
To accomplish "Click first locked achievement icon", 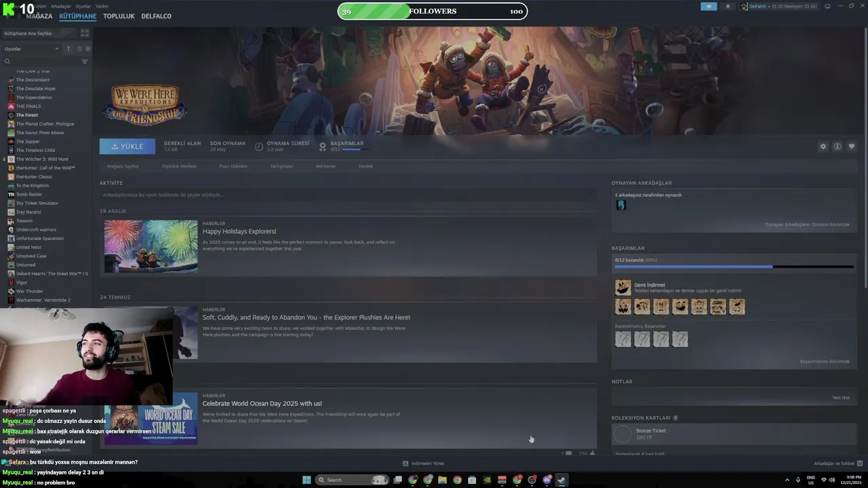I will (623, 339).
